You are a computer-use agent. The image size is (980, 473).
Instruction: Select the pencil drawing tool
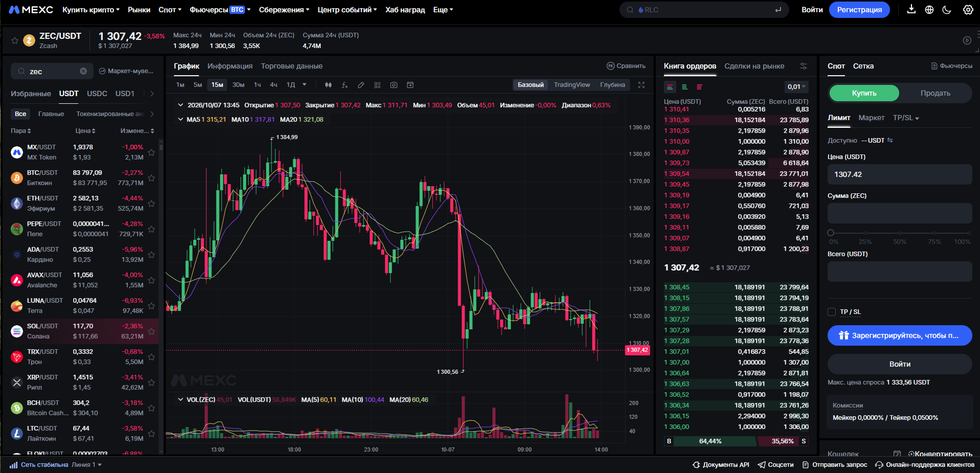[361, 85]
